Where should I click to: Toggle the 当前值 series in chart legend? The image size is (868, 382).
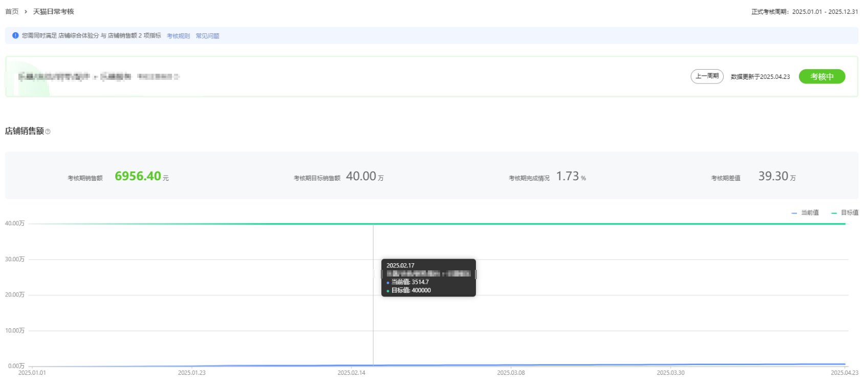pos(805,213)
